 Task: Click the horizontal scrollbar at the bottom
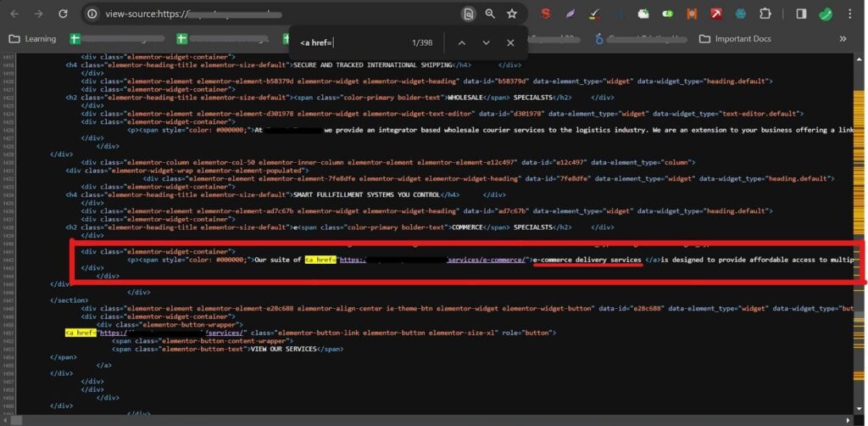(x=426, y=420)
